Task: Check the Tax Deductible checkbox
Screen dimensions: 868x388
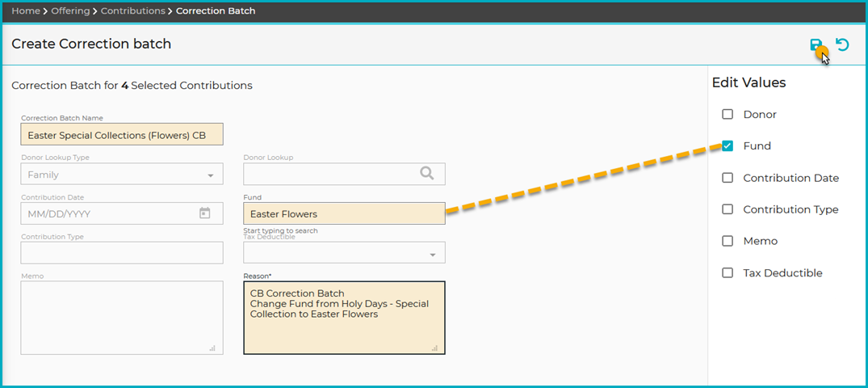Action: [x=728, y=272]
